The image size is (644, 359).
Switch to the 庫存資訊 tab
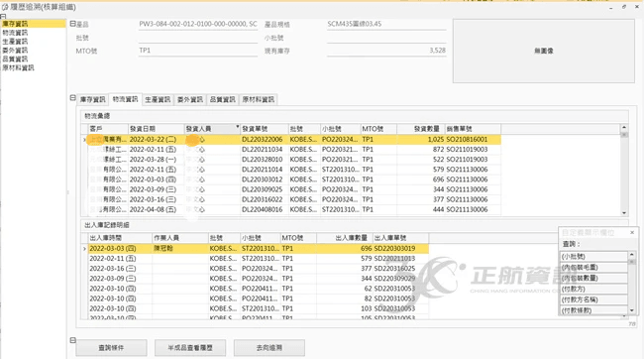(x=93, y=99)
